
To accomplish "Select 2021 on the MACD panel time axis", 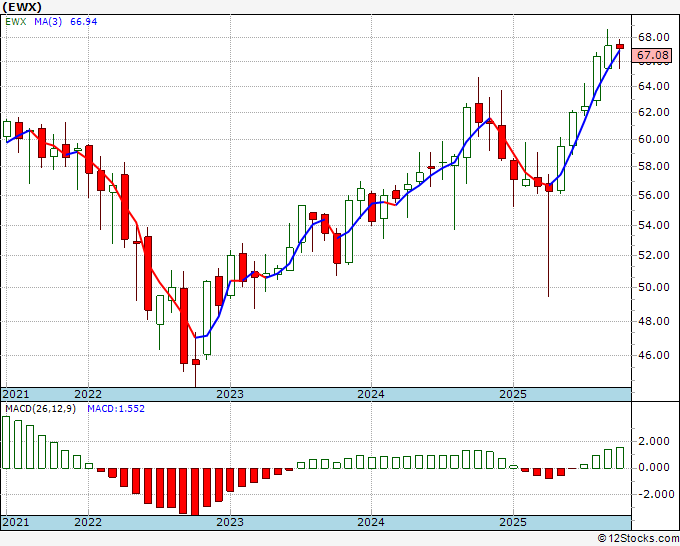I will (16, 522).
